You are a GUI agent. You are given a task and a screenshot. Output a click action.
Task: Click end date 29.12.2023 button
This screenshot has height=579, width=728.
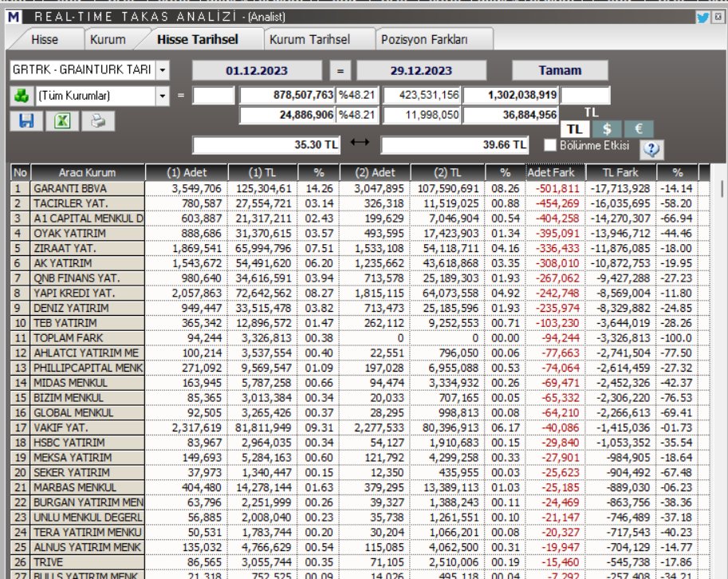421,70
